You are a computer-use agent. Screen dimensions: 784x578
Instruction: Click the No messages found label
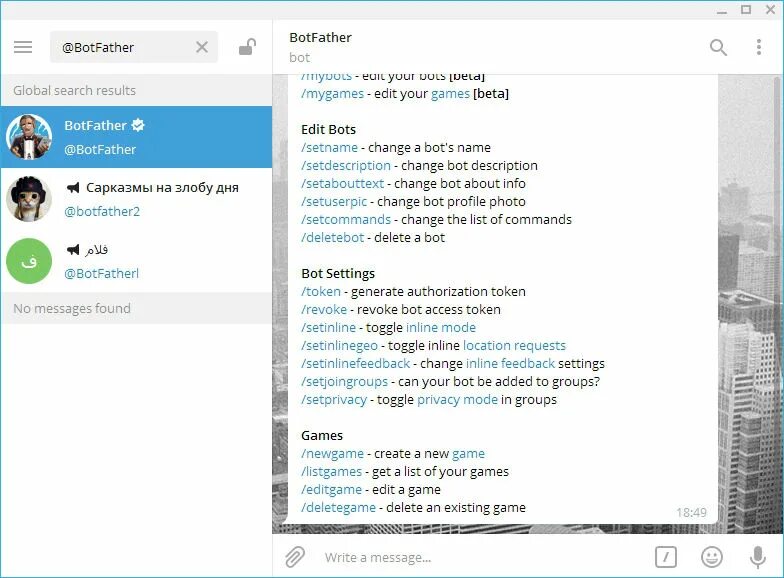pyautogui.click(x=72, y=308)
